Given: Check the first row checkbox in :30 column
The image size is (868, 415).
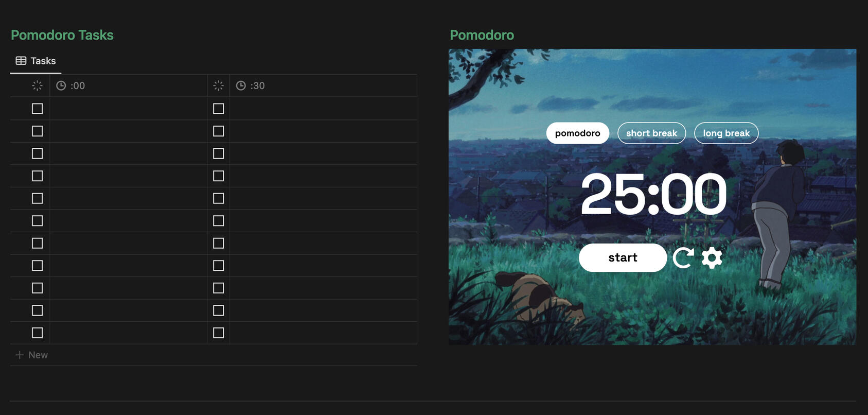Looking at the screenshot, I should [218, 109].
